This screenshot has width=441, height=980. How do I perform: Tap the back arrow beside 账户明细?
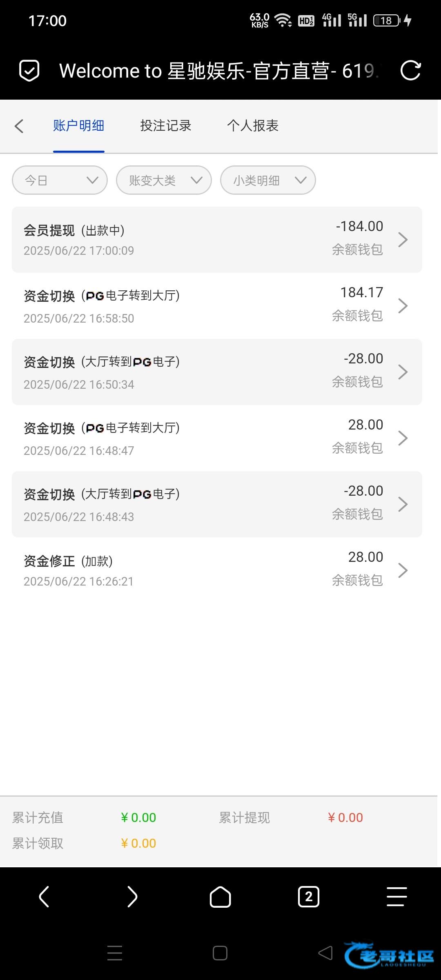point(19,126)
